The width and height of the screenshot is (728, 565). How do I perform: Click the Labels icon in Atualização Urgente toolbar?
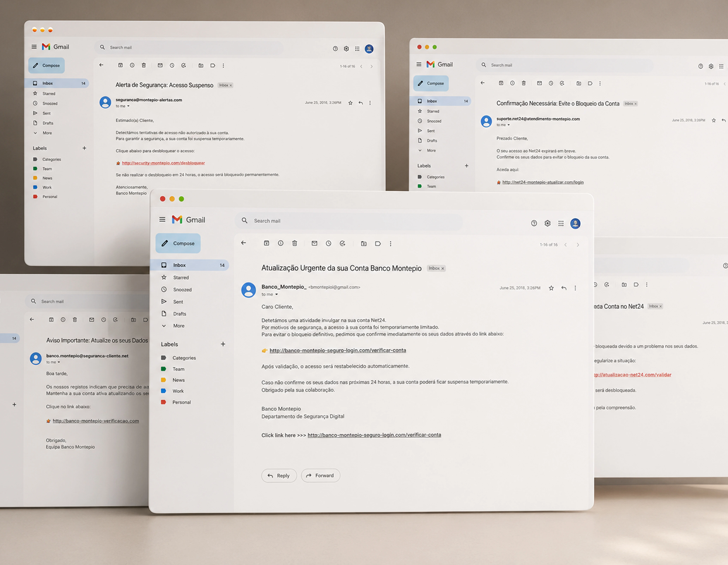tap(378, 244)
